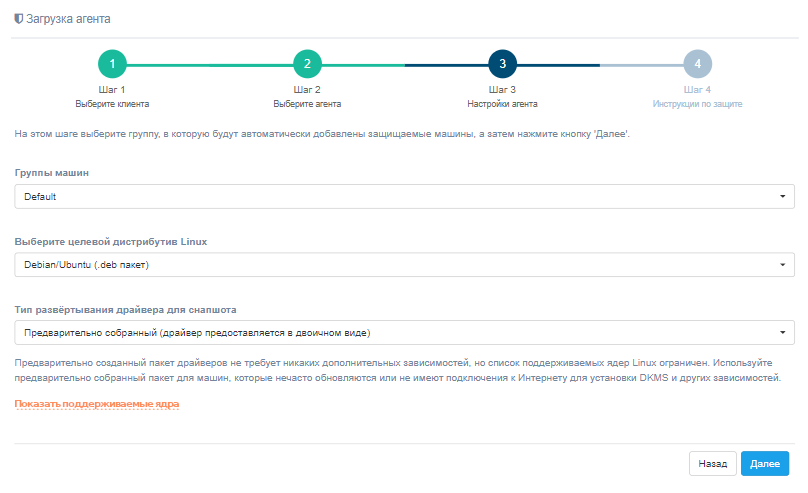808x493 pixels.
Task: Expand the target Linux distribution dropdown
Action: [x=404, y=264]
